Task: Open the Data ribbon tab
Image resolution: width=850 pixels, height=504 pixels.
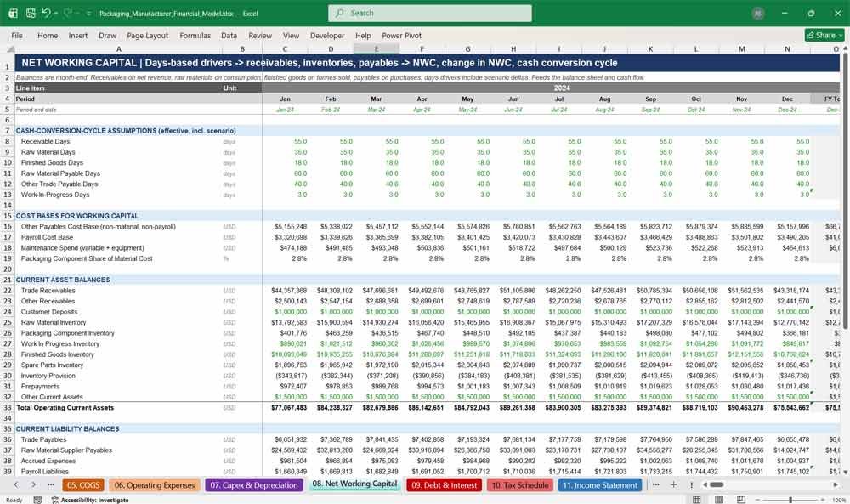Action: tap(229, 35)
